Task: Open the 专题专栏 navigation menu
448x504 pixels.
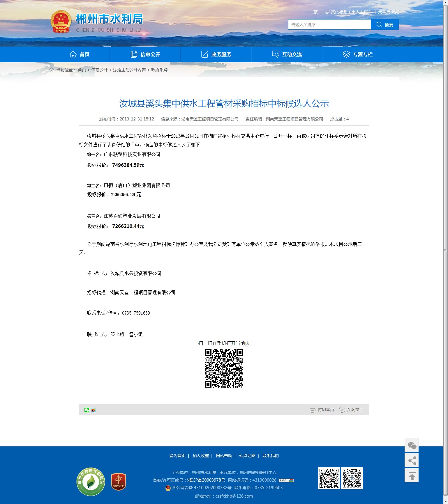Action: pos(358,54)
